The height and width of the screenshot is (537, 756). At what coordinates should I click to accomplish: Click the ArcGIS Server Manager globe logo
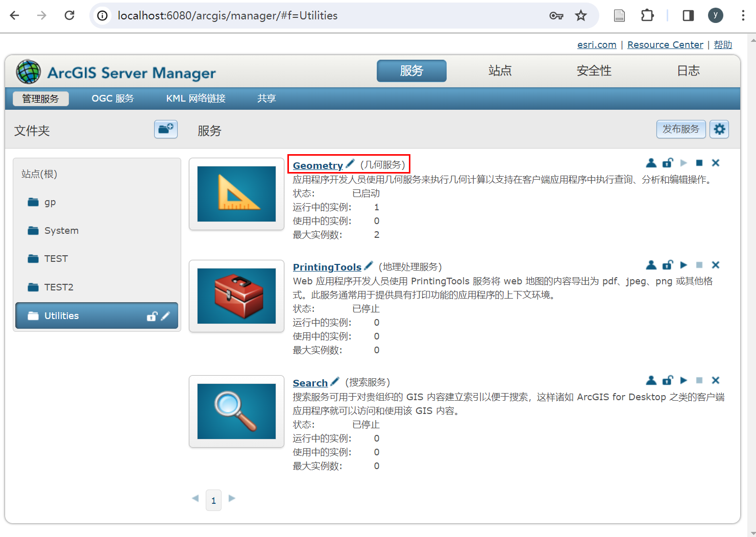coord(28,71)
